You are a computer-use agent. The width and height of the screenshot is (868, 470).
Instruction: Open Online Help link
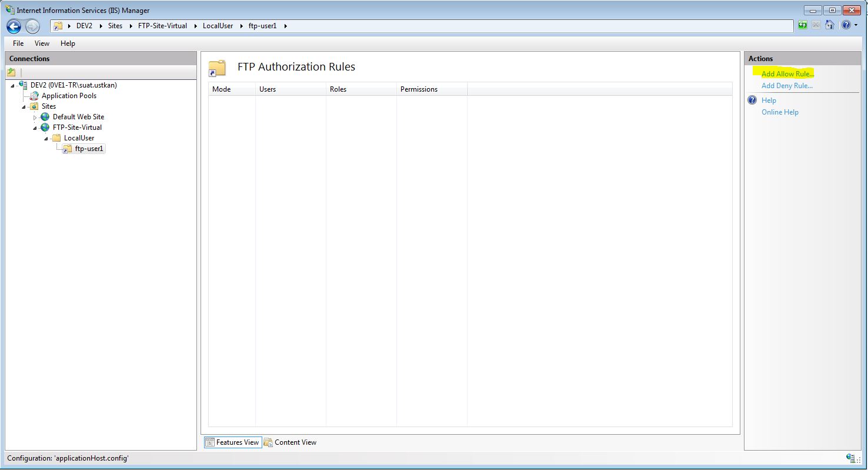click(780, 112)
